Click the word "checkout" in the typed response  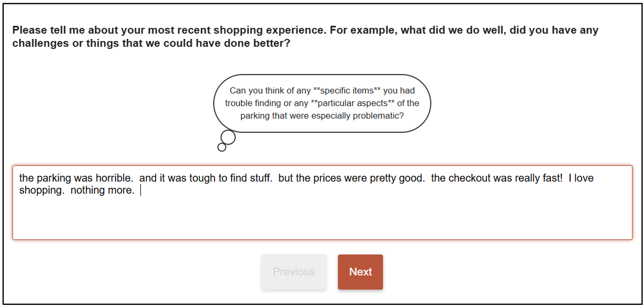point(469,178)
